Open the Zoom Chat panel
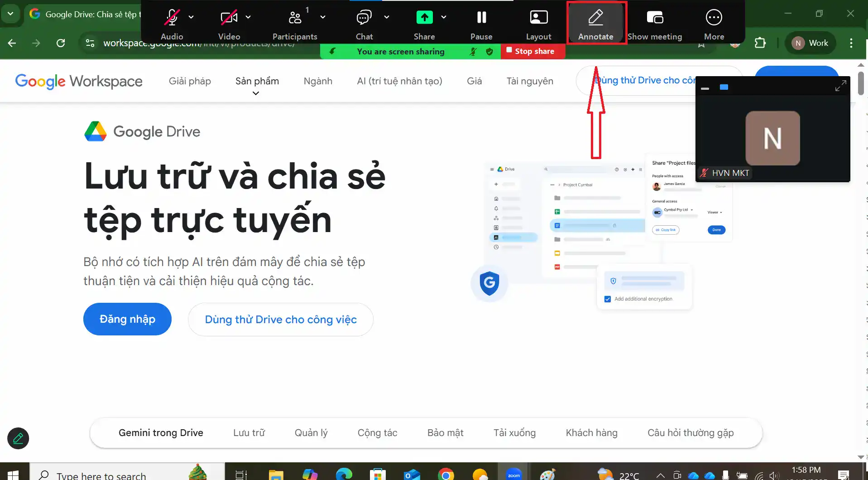868x480 pixels. [364, 18]
